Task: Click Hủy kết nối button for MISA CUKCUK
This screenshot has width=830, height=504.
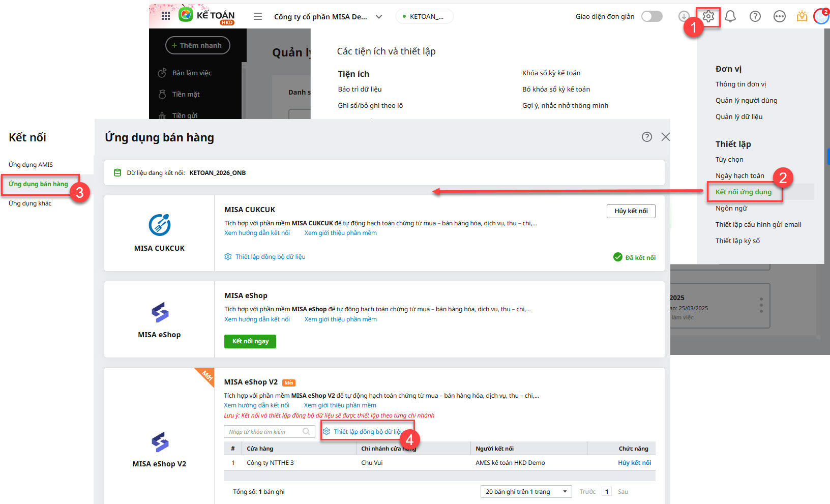Action: (x=631, y=211)
